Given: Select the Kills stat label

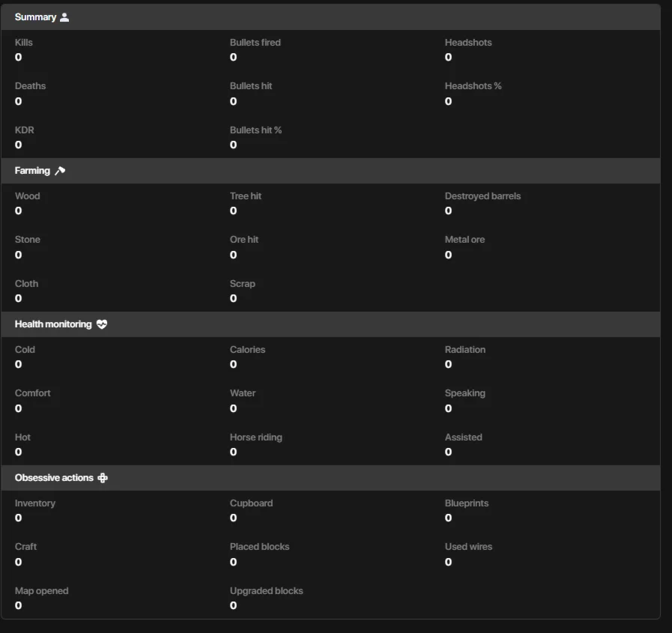Looking at the screenshot, I should [24, 43].
